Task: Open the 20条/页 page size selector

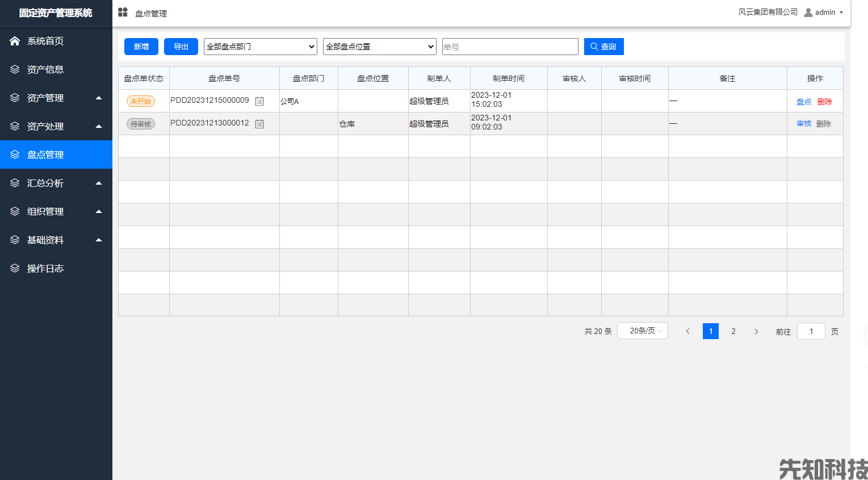Action: 643,331
